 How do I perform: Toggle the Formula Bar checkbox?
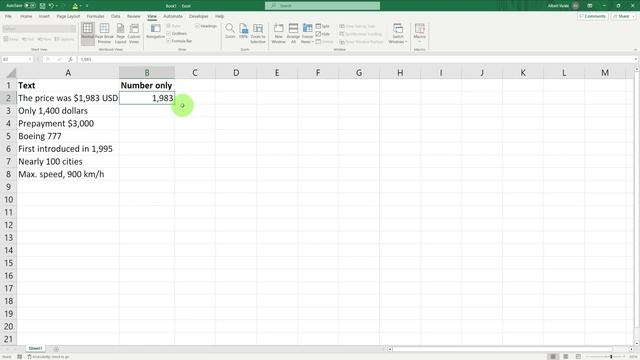point(179,41)
